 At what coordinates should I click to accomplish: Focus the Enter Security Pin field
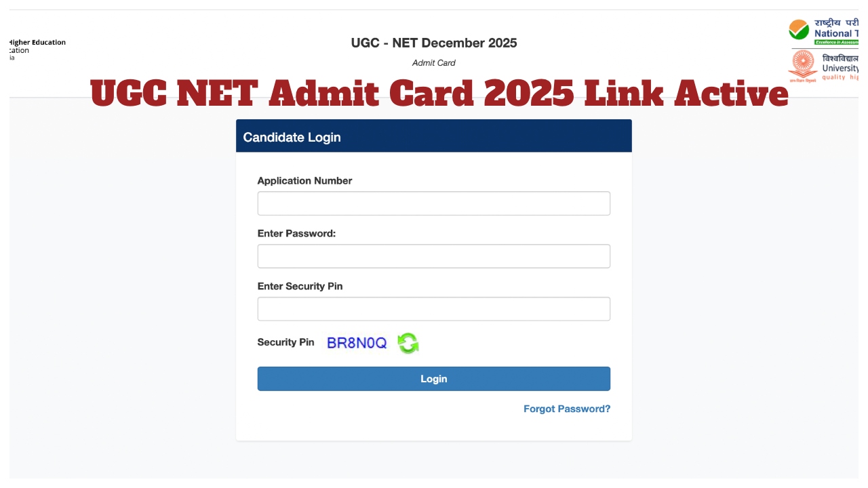coord(433,308)
